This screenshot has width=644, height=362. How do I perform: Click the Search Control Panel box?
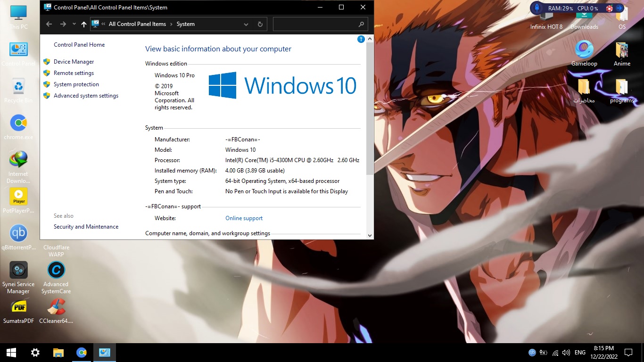click(x=320, y=24)
